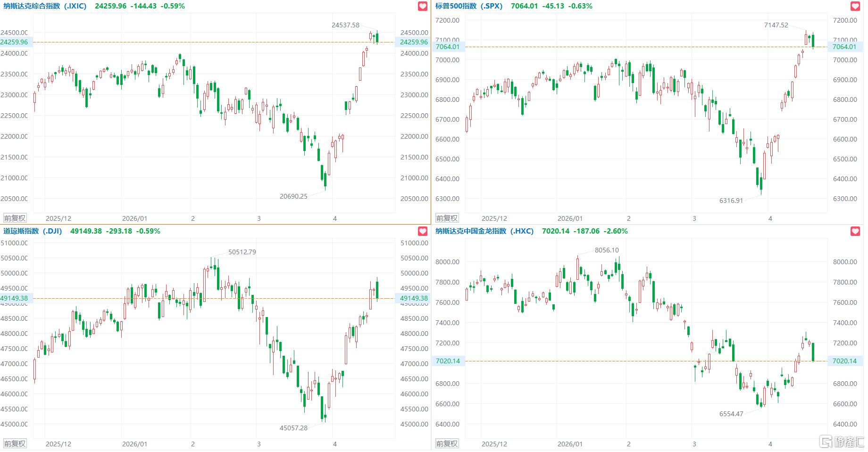Click the 道琼斯指数 (.DJI) title
Viewport: 868px width, 452px height.
[33, 231]
